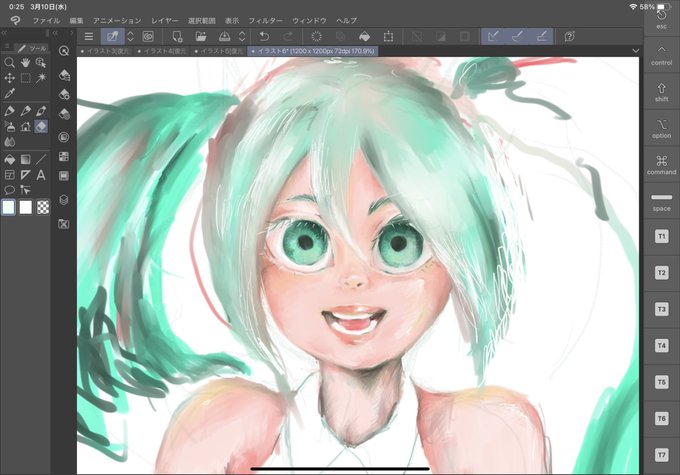Open the Quick Access palette icon
Image resolution: width=680 pixels, height=475 pixels.
[64, 51]
